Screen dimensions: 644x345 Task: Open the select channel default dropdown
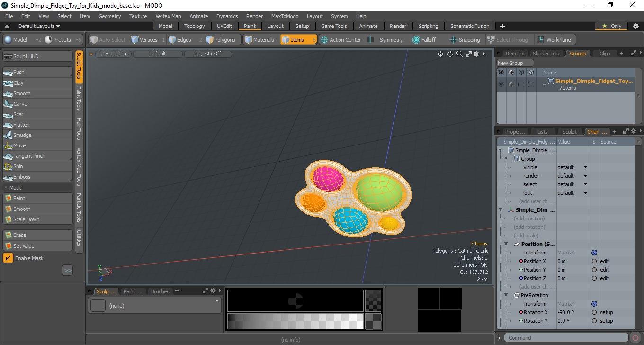tap(572, 184)
